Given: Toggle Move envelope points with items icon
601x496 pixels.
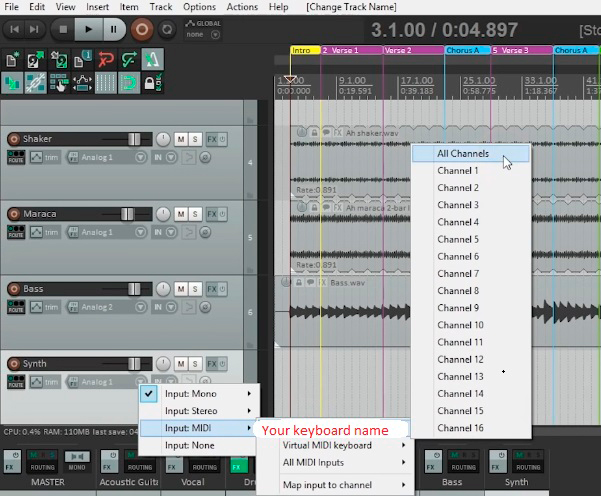Looking at the screenshot, I should (82, 83).
